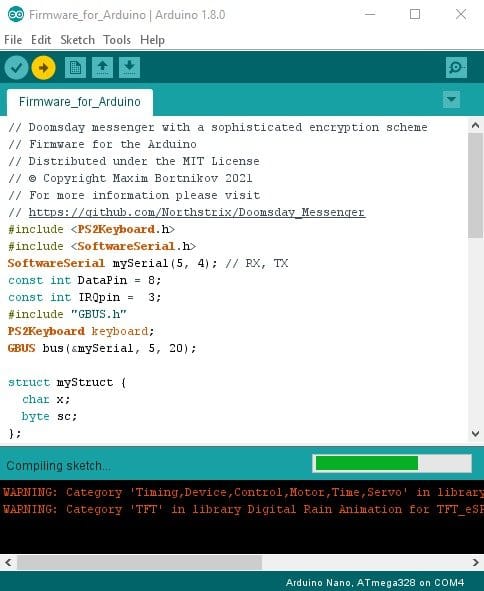
Task: Click the '#include <PS2Keyboard.h>' line
Action: click(x=91, y=229)
